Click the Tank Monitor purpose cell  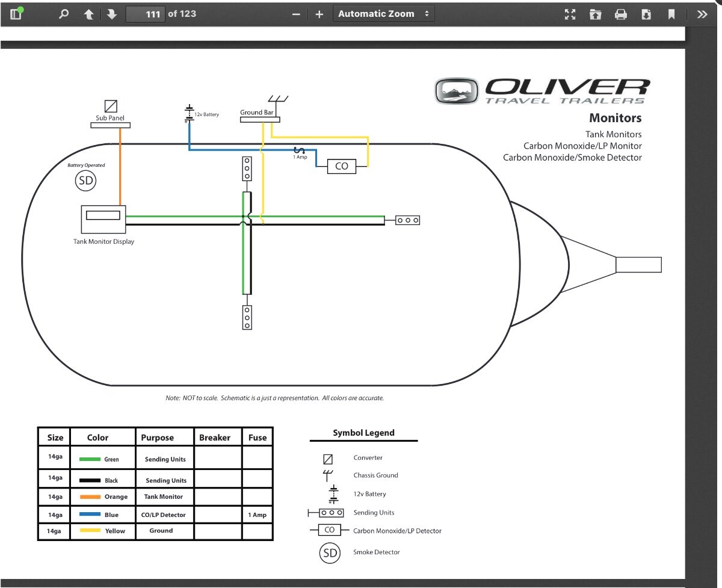pyautogui.click(x=164, y=497)
